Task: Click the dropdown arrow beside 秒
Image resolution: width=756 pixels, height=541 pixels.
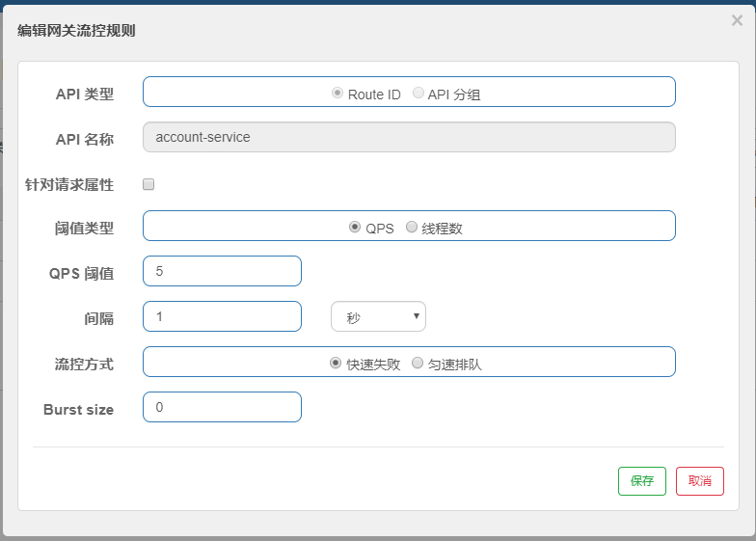Action: pyautogui.click(x=417, y=316)
